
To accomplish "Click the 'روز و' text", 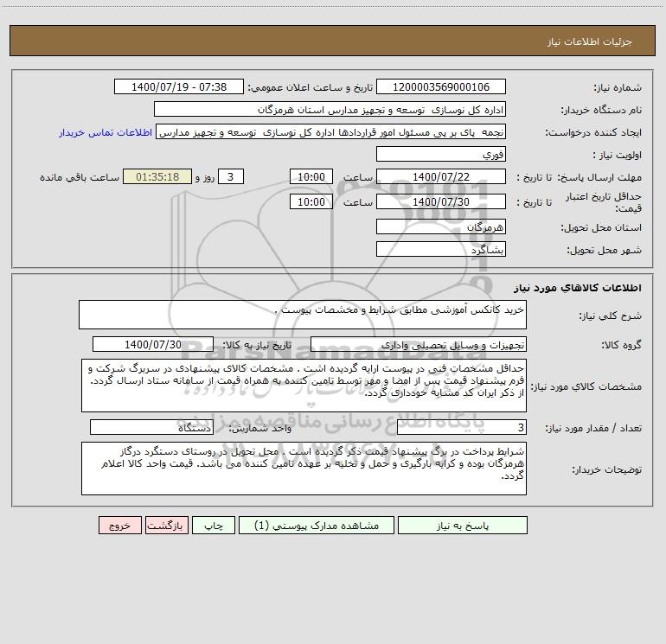I will tap(205, 177).
